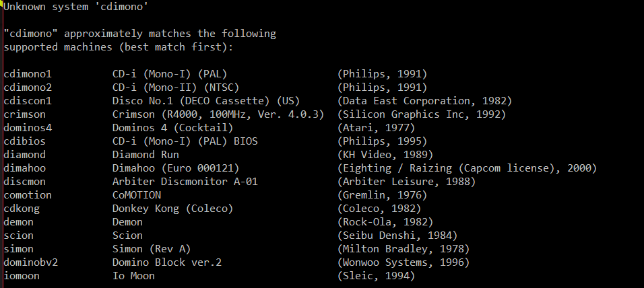Click 'Dominos 4 (Cocktail)' description
This screenshot has width=644, height=288.
click(x=172, y=127)
